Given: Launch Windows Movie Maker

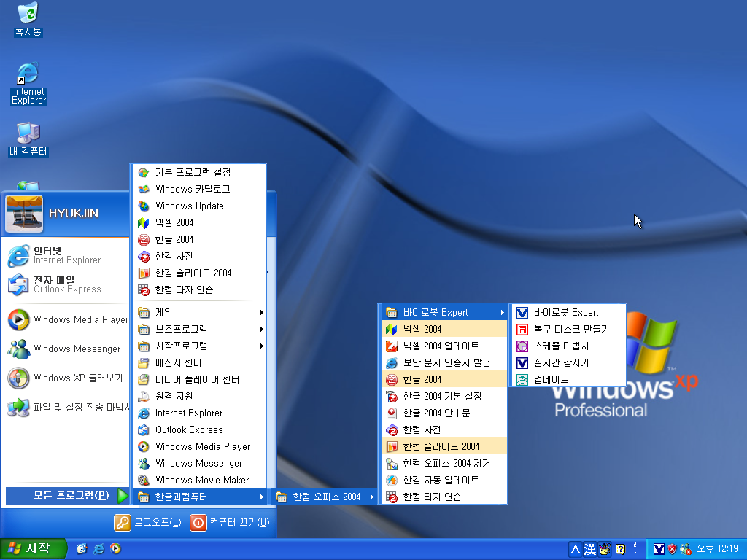Looking at the screenshot, I should tap(198, 480).
